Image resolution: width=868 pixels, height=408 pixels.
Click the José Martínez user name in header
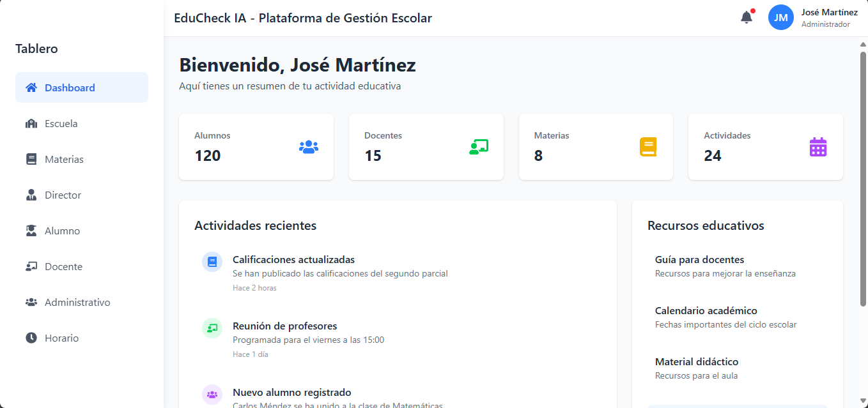(830, 12)
